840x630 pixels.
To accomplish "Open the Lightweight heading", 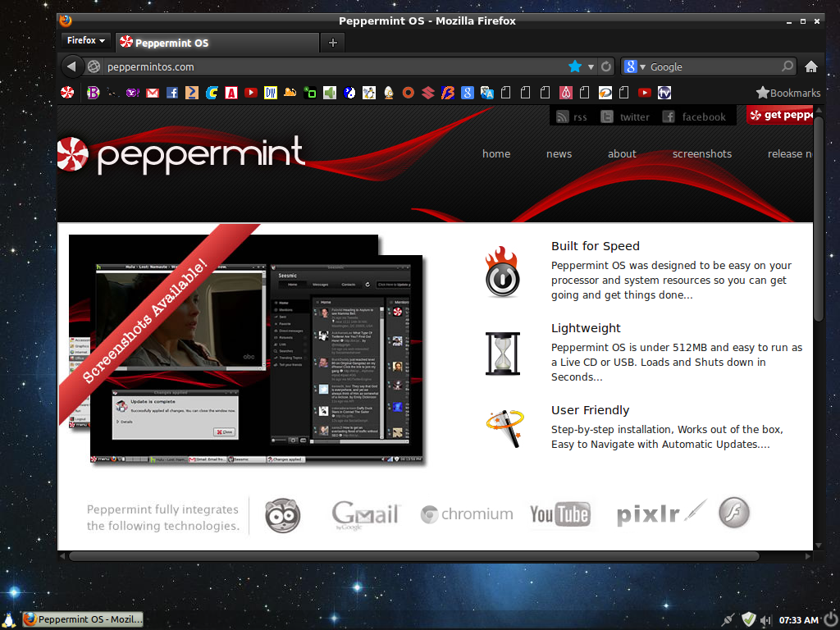I will click(x=586, y=328).
